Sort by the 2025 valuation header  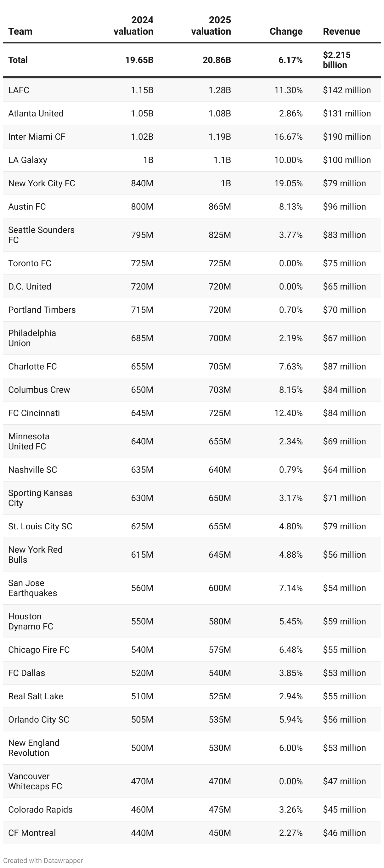pos(211,25)
